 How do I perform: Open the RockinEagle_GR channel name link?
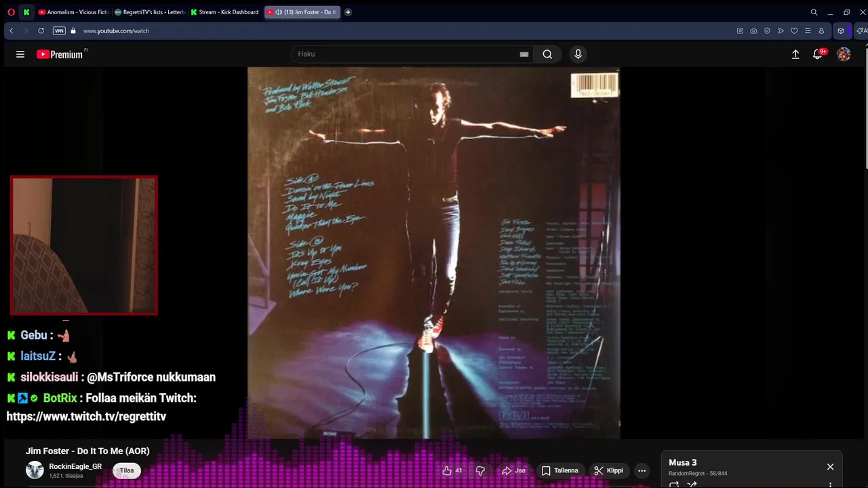75,466
